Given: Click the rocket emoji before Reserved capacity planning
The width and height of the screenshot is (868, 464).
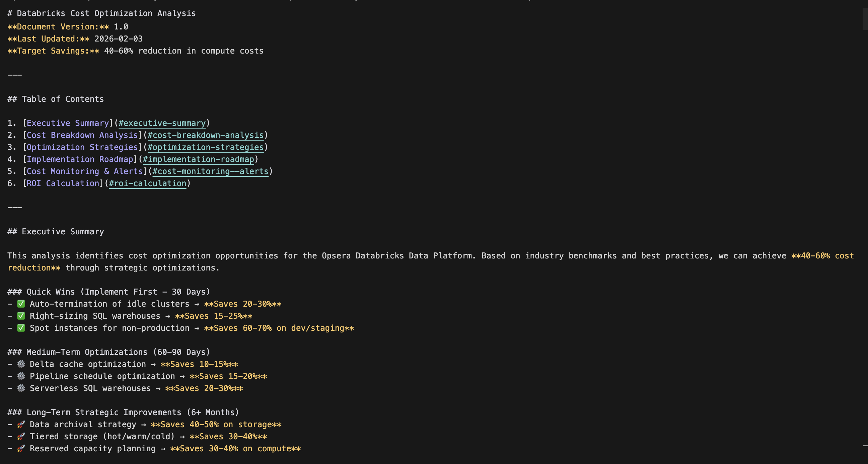Looking at the screenshot, I should [21, 449].
